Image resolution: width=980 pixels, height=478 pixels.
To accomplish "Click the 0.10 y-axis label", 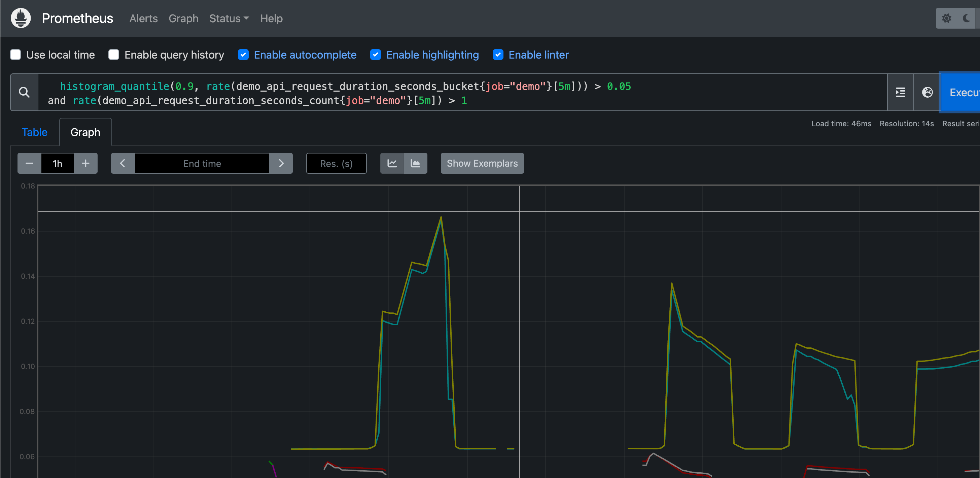I will [28, 366].
